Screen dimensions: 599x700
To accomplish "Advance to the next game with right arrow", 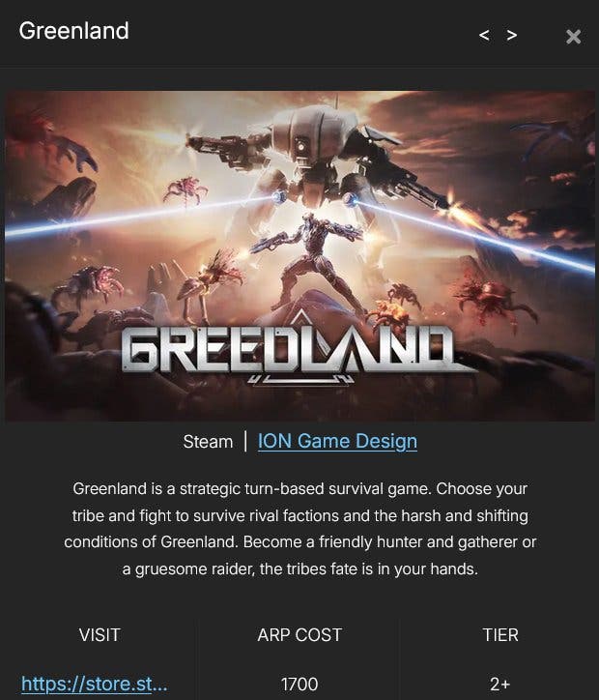I will point(512,35).
